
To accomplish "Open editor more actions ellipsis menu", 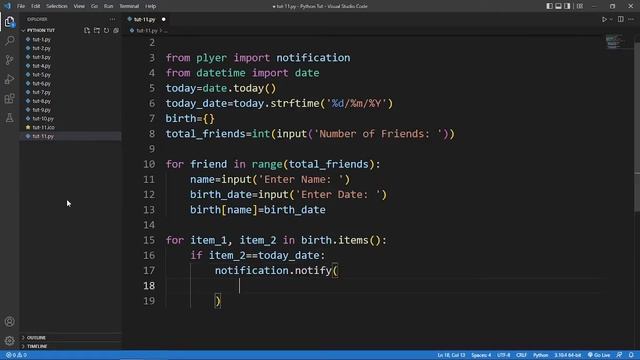I will (x=631, y=19).
